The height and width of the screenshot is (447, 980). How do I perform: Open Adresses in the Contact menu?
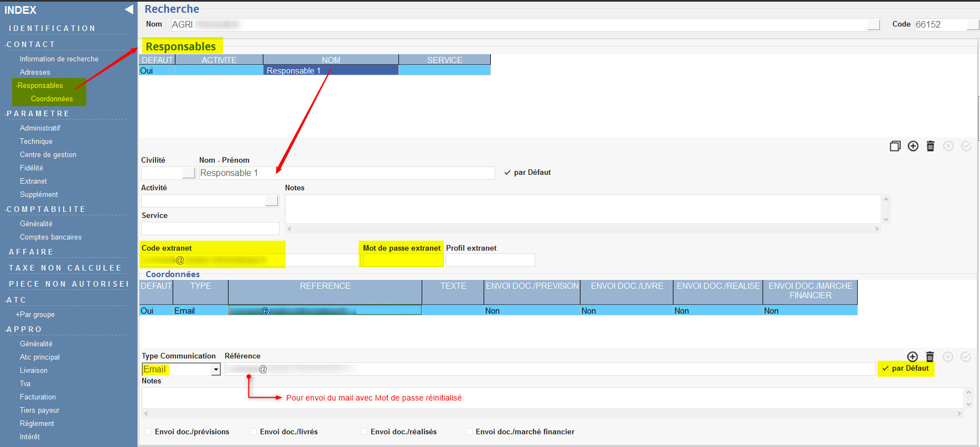tap(35, 72)
